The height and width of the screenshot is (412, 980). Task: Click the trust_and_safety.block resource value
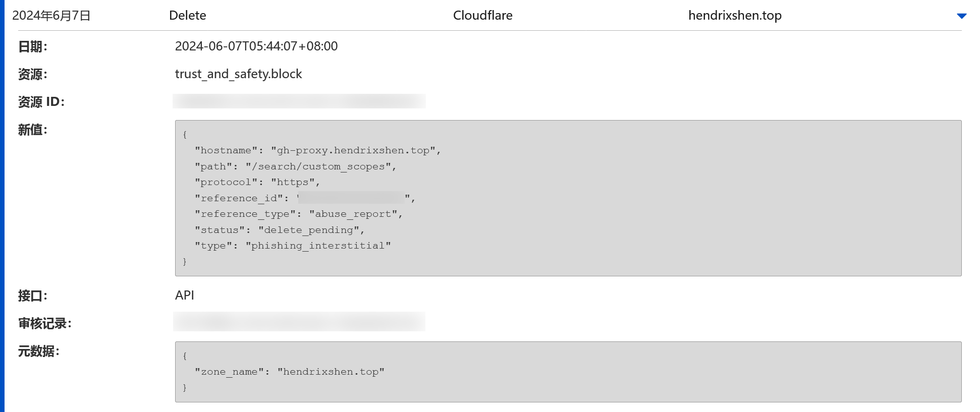(238, 74)
